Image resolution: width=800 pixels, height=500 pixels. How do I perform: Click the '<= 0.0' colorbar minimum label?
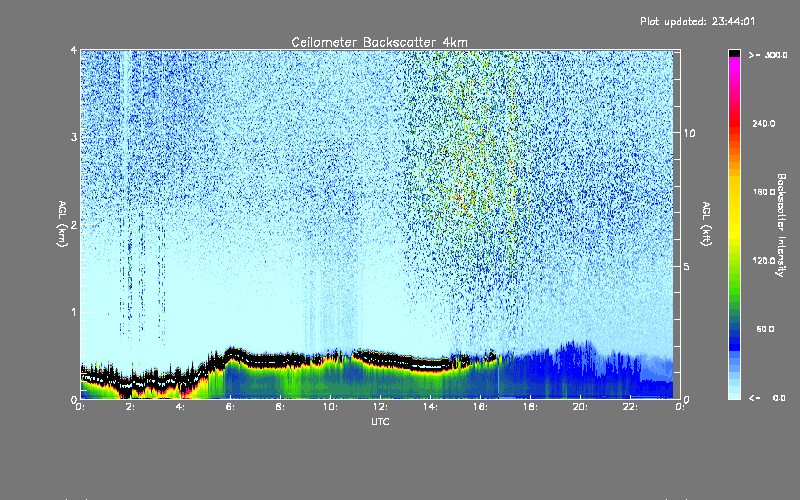[767, 398]
